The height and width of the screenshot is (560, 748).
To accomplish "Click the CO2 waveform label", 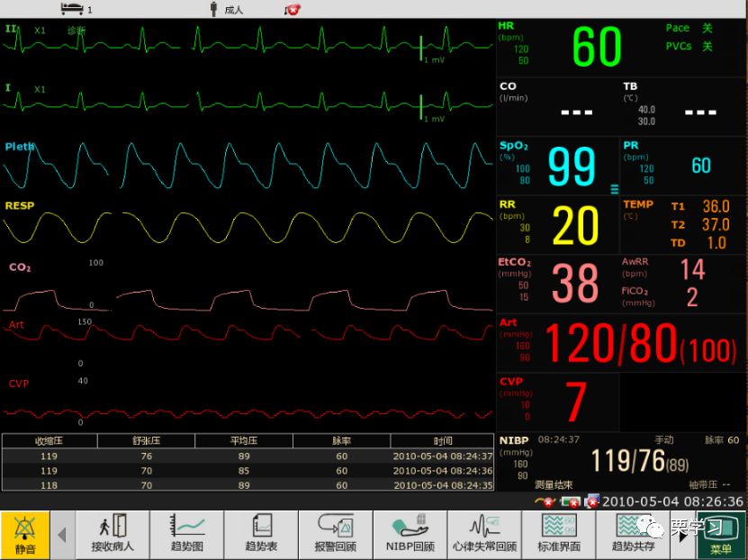I will click(x=20, y=267).
